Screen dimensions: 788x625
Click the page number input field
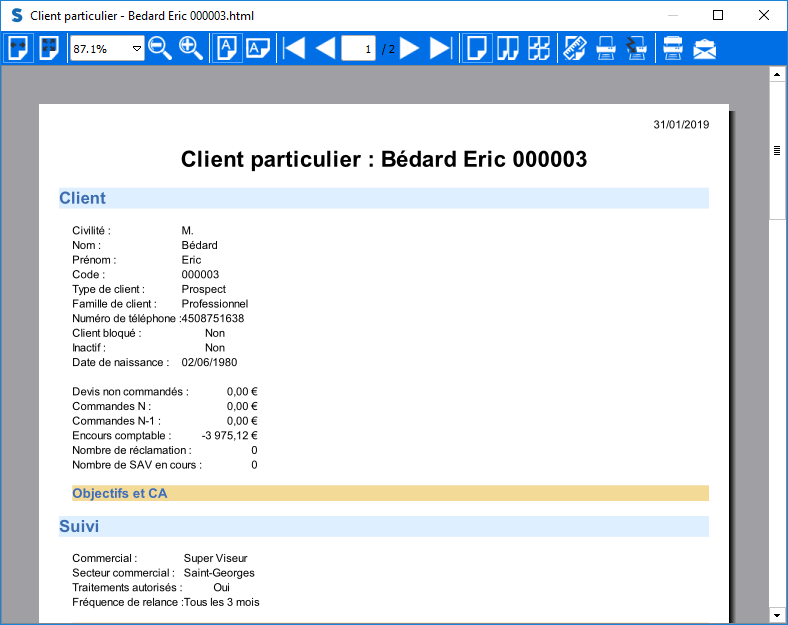(x=358, y=49)
